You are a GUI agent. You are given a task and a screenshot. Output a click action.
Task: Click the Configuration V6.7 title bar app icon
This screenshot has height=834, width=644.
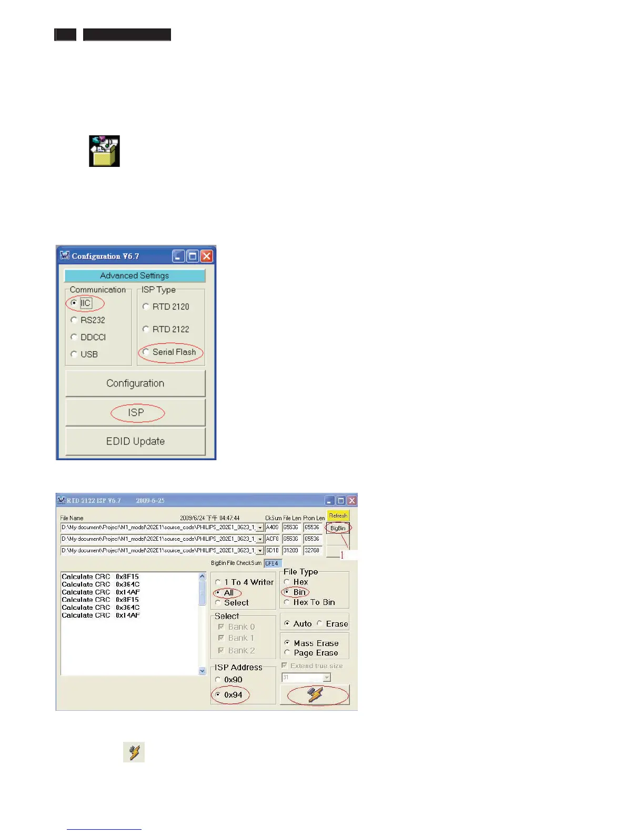pyautogui.click(x=65, y=256)
